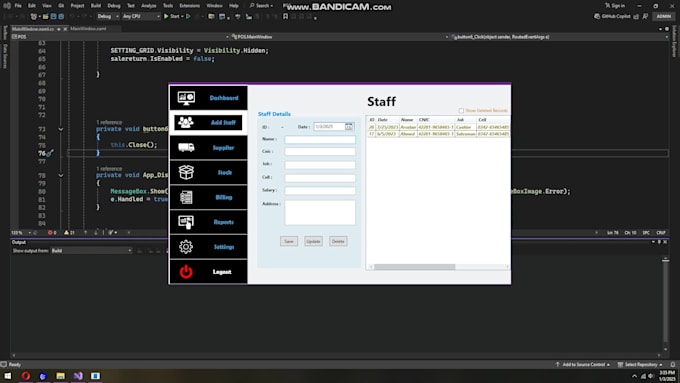The height and width of the screenshot is (383, 680).
Task: Click the Salary input field
Action: [x=320, y=190]
